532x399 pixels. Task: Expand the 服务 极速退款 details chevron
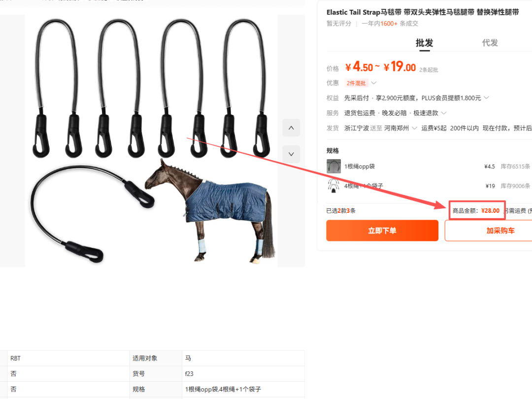444,113
